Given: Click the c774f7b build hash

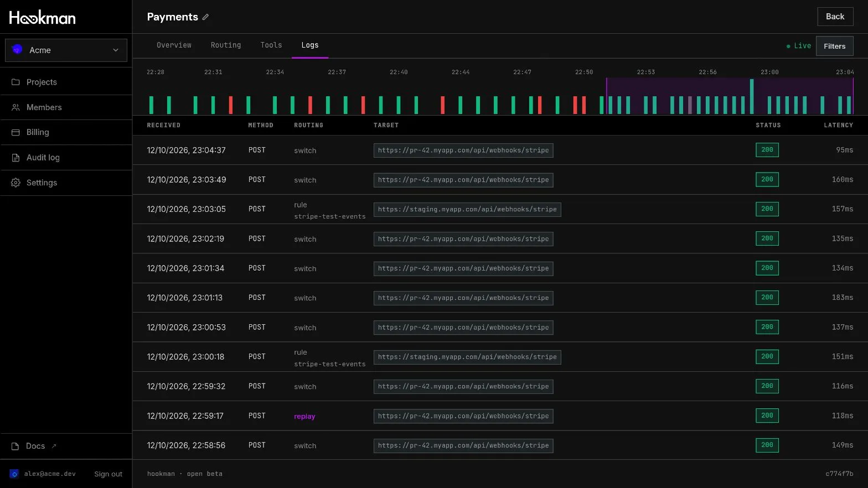Looking at the screenshot, I should click(x=839, y=474).
